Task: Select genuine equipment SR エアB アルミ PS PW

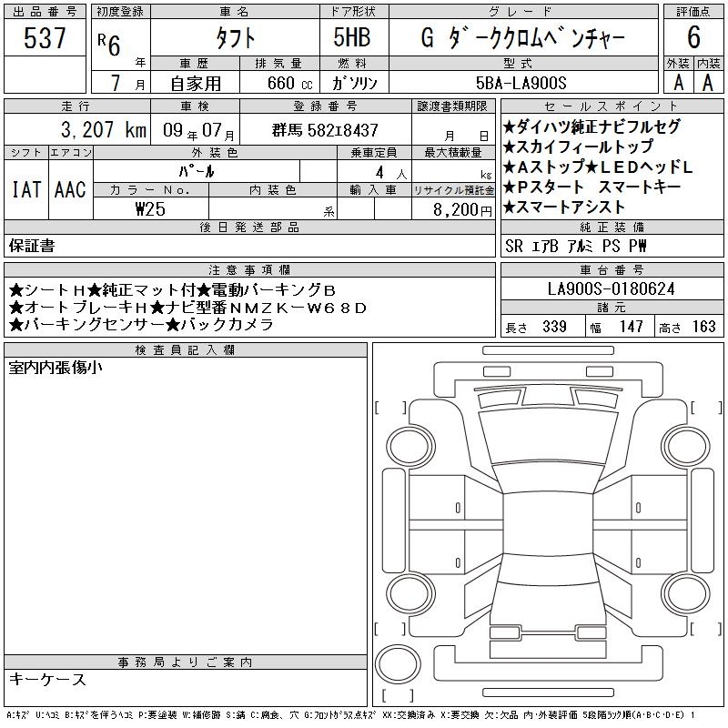Action: pos(576,246)
